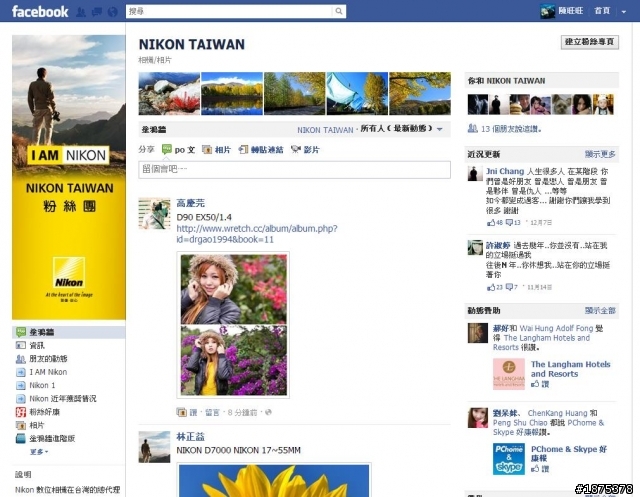
Task: Click 顯示全部 in 動態贊助
Action: 600,311
